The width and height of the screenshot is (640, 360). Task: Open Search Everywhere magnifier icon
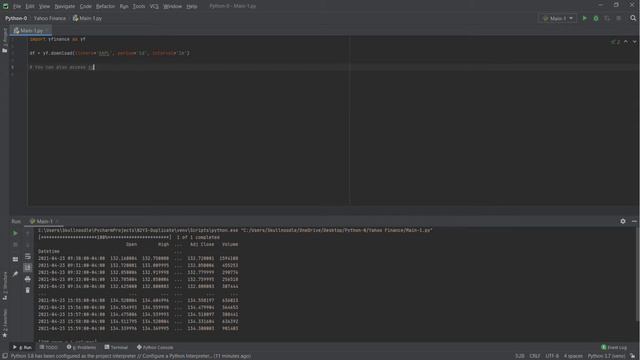click(x=633, y=18)
